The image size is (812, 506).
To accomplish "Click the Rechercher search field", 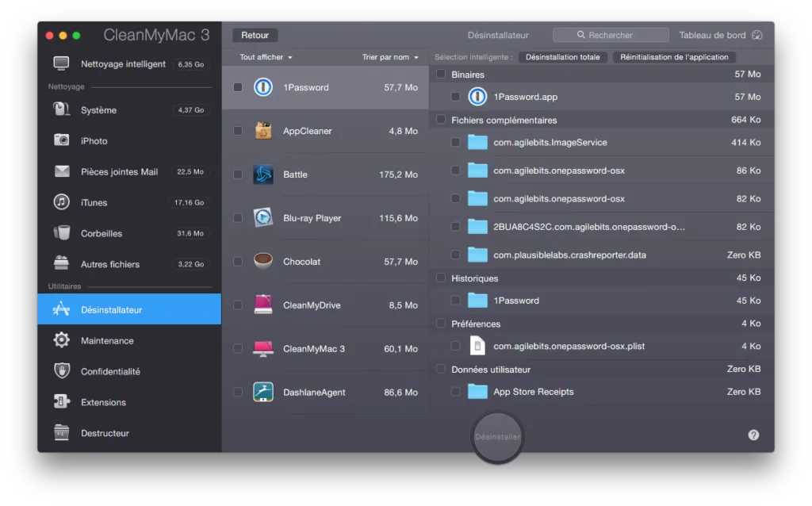I will coord(611,35).
